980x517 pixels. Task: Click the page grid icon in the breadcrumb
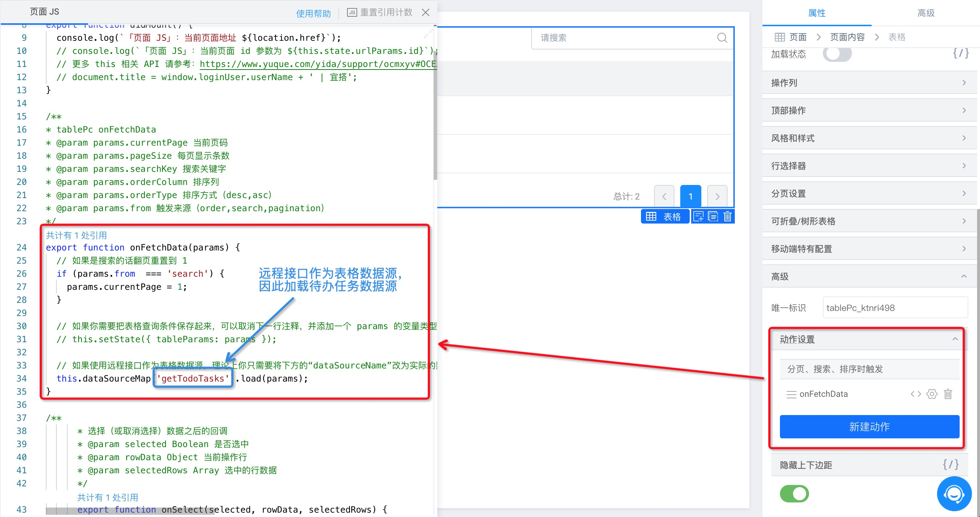780,37
